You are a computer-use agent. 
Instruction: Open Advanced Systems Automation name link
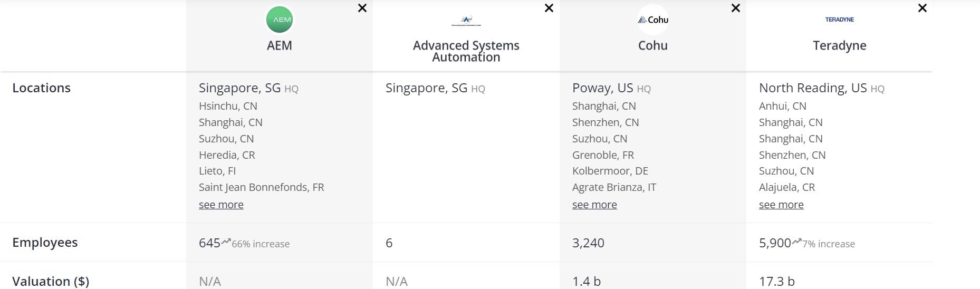tap(466, 51)
